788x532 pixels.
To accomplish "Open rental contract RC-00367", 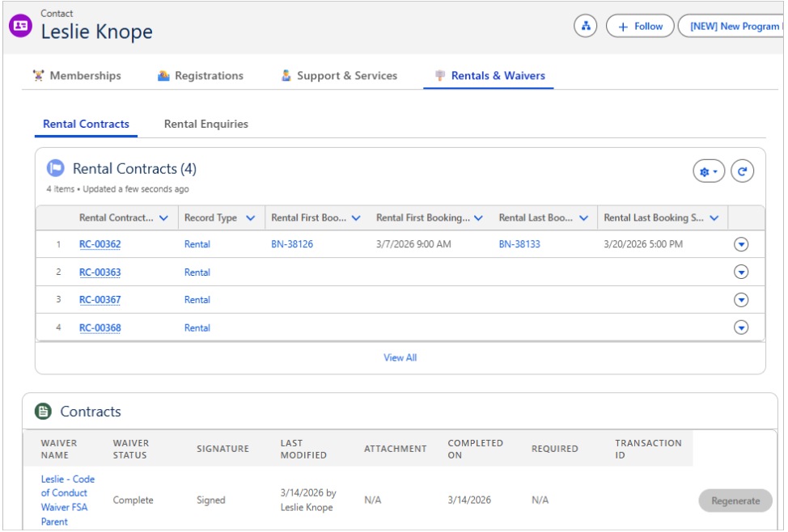I will pyautogui.click(x=100, y=300).
